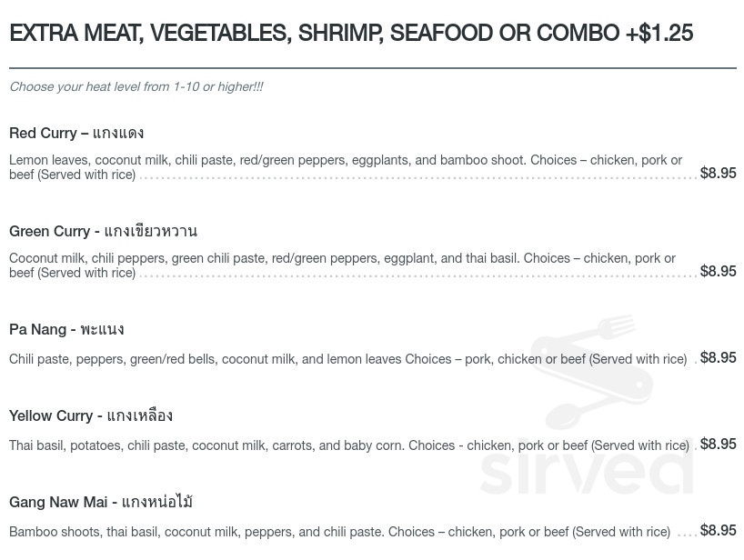The image size is (744, 560).
Task: Select the Pa Nang $8.95 price
Action: [x=718, y=358]
